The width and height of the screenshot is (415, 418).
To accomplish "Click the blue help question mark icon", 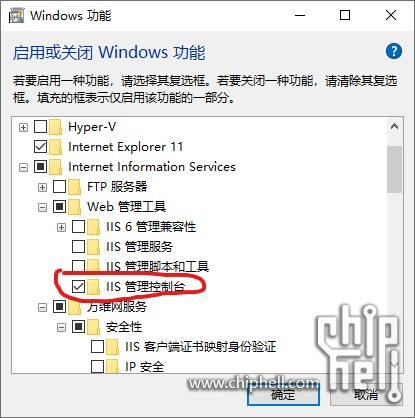I will click(x=394, y=51).
